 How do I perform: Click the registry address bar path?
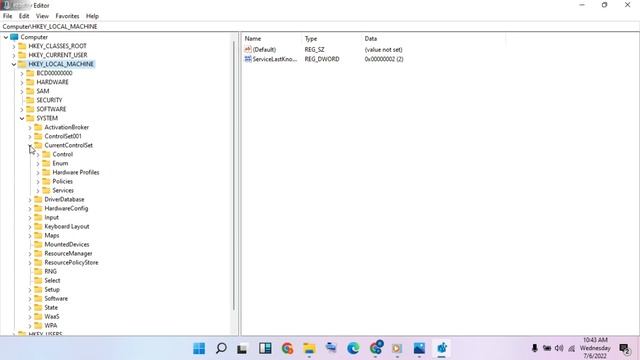pyautogui.click(x=50, y=26)
